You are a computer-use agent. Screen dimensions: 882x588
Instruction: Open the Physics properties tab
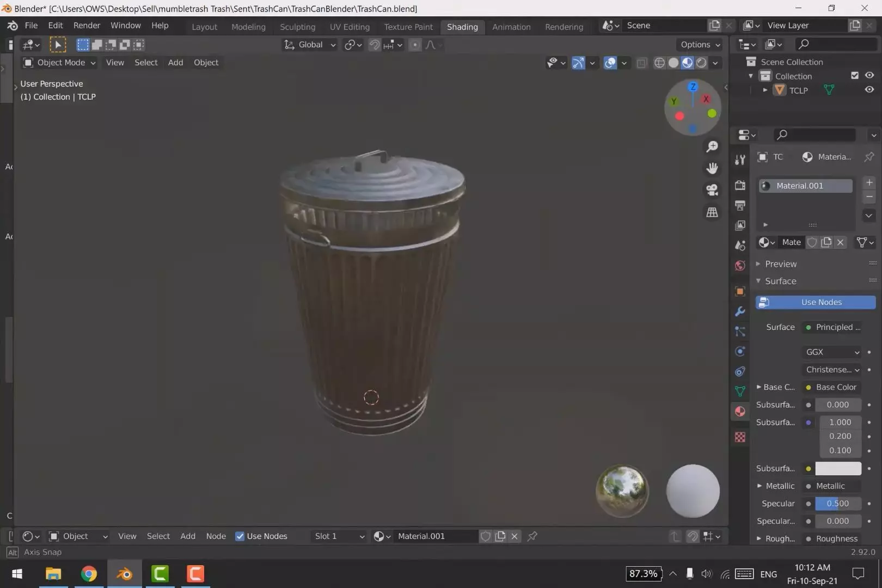tap(740, 351)
